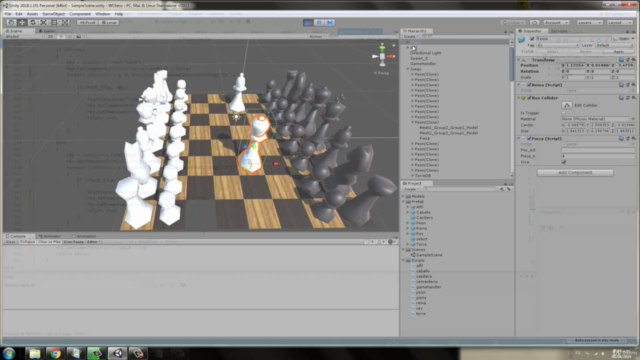Disable the Reina (Script) component checkbox
The image size is (640, 360).
click(529, 85)
